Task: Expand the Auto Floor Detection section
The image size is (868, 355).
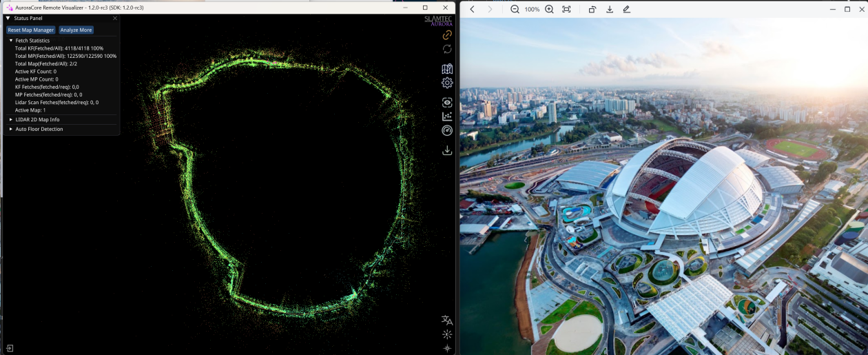Action: coord(11,129)
